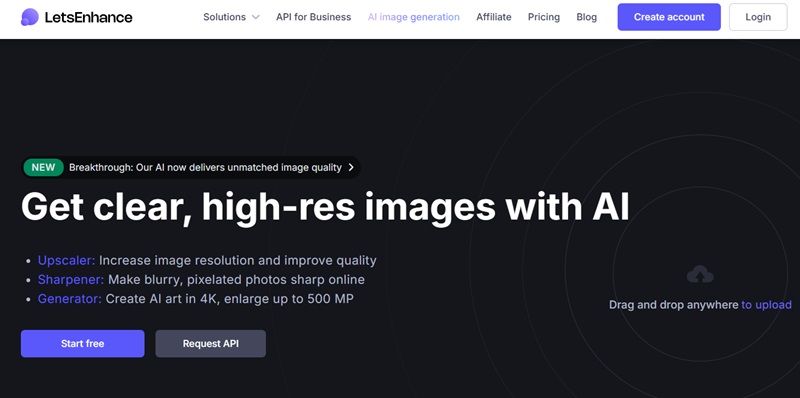This screenshot has height=398, width=800.
Task: Click the Create account button
Action: [669, 17]
